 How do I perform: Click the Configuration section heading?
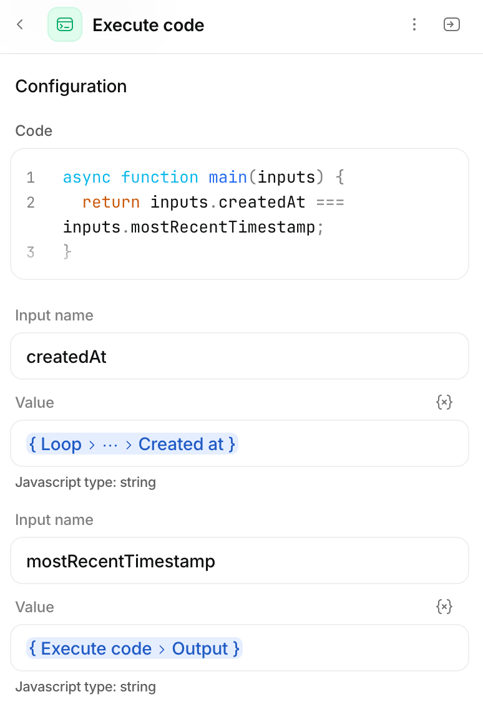(x=71, y=86)
